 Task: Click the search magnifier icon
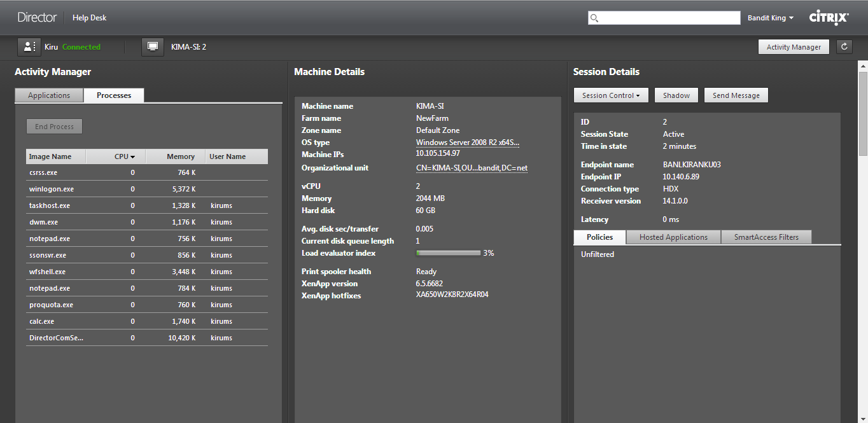(594, 18)
